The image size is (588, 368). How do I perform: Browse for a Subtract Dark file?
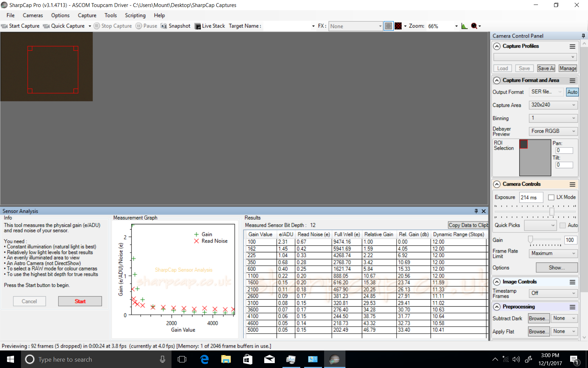point(539,318)
